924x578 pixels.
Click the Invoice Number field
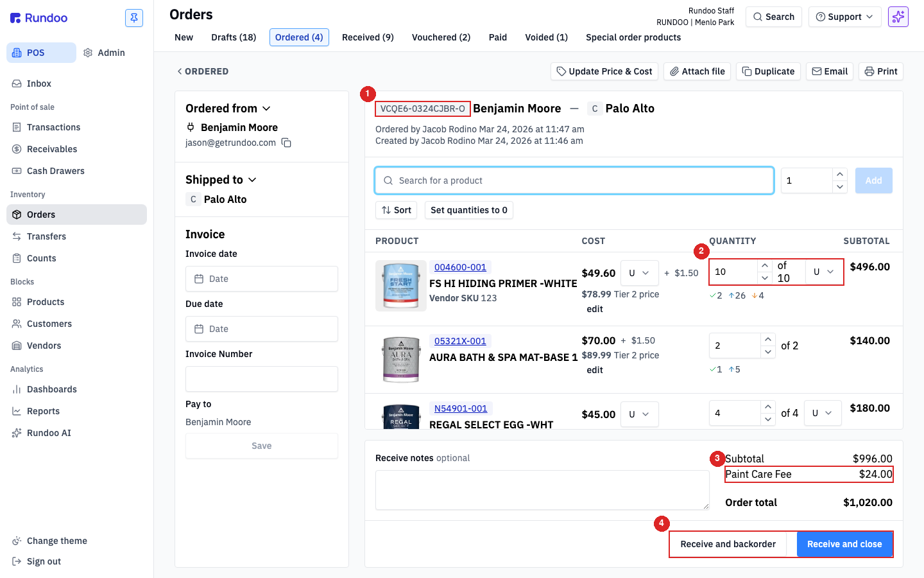pos(262,379)
